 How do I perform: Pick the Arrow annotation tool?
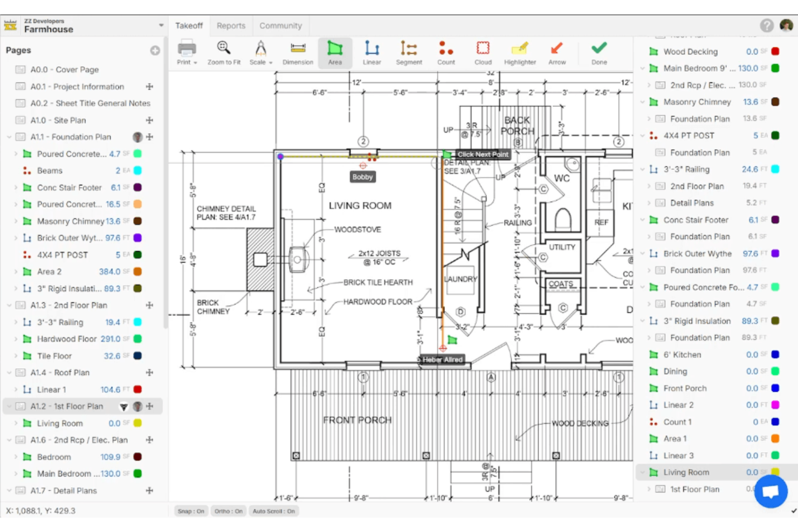(x=557, y=52)
